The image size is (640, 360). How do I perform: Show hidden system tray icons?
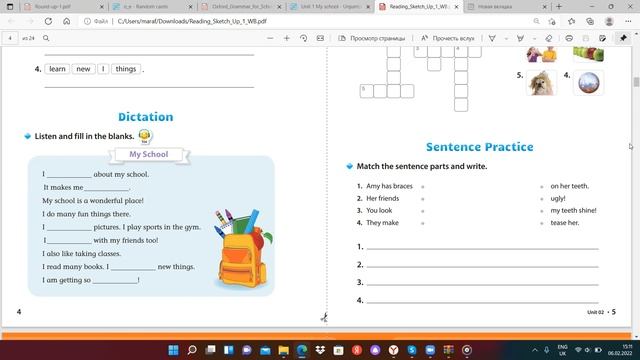(535, 350)
